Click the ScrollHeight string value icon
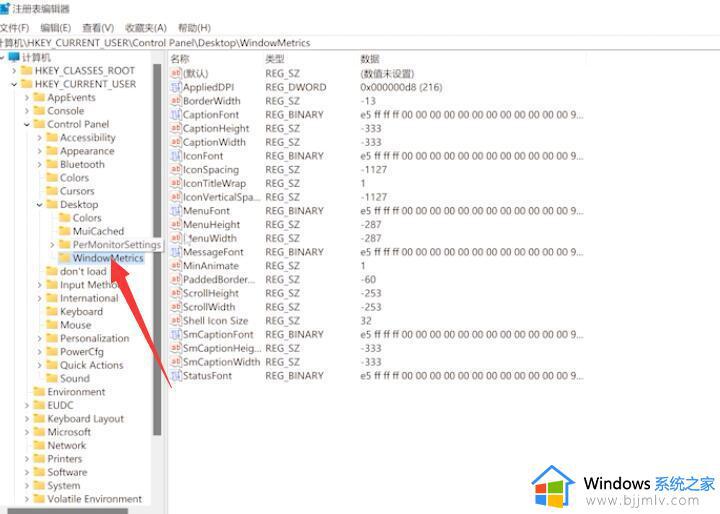The width and height of the screenshot is (720, 514). point(176,293)
